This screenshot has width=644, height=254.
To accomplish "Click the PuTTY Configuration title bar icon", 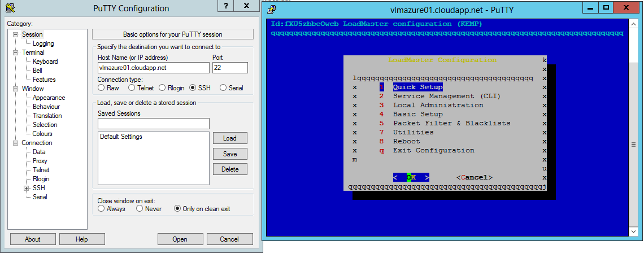I will click(10, 7).
